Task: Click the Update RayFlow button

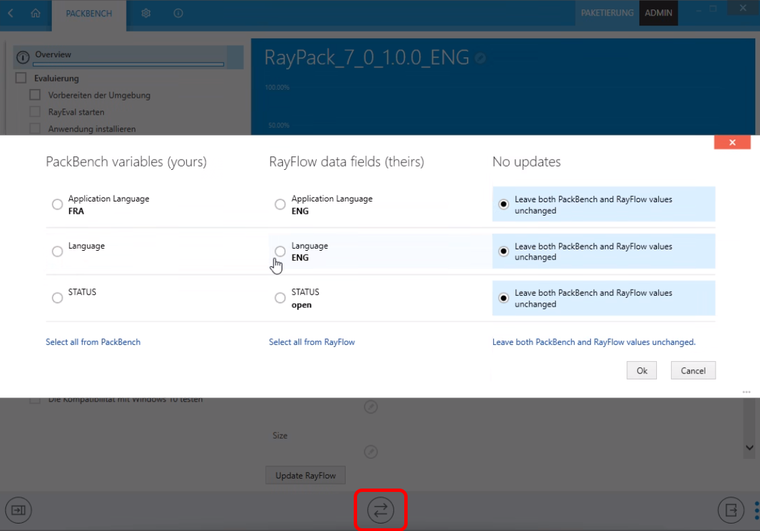Action: tap(305, 475)
